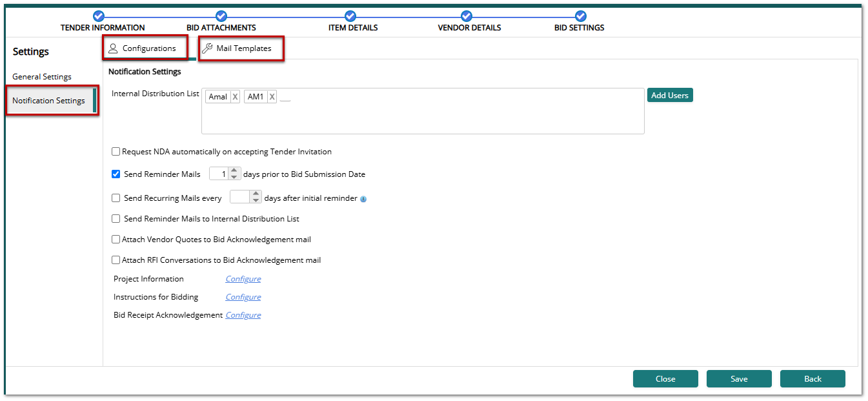The image size is (868, 401).
Task: Enable Request NDA automatically checkbox
Action: point(116,152)
